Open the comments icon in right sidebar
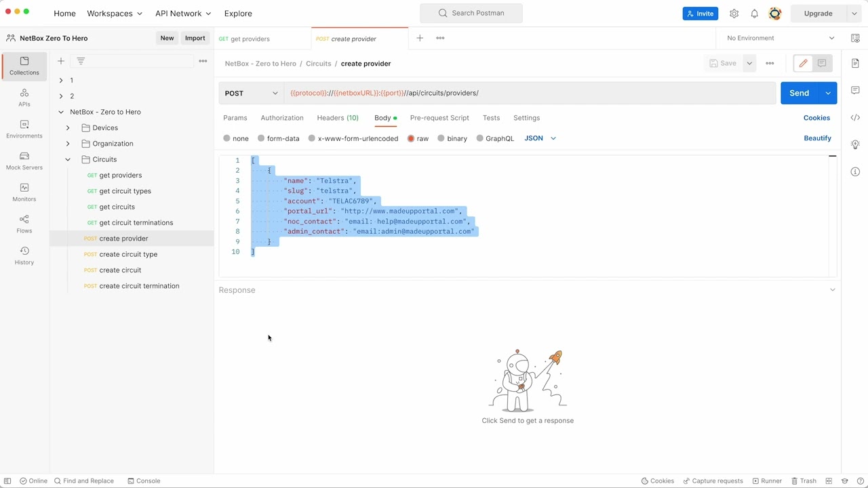The height and width of the screenshot is (488, 868). click(855, 90)
